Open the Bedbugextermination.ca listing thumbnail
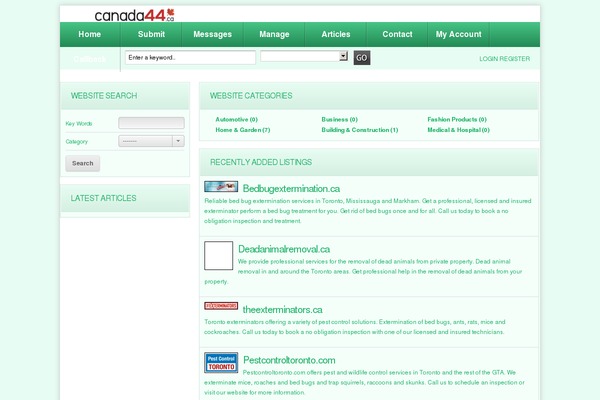The height and width of the screenshot is (400, 600). pos(221,186)
